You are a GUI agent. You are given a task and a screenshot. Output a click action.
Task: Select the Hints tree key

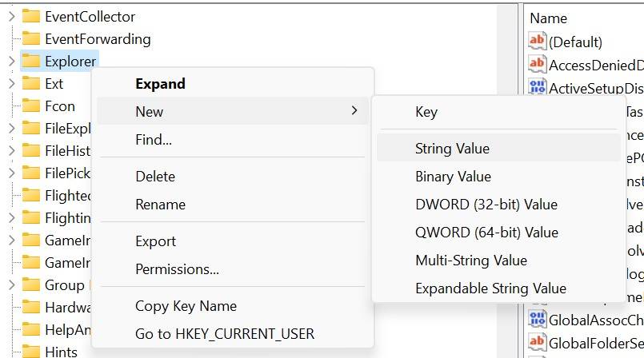tap(61, 352)
